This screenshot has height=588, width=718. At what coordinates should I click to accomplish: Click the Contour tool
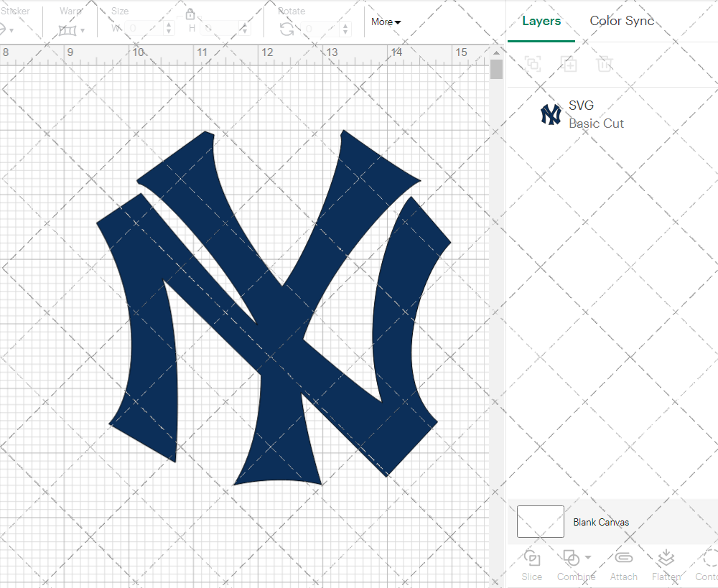pos(707,566)
